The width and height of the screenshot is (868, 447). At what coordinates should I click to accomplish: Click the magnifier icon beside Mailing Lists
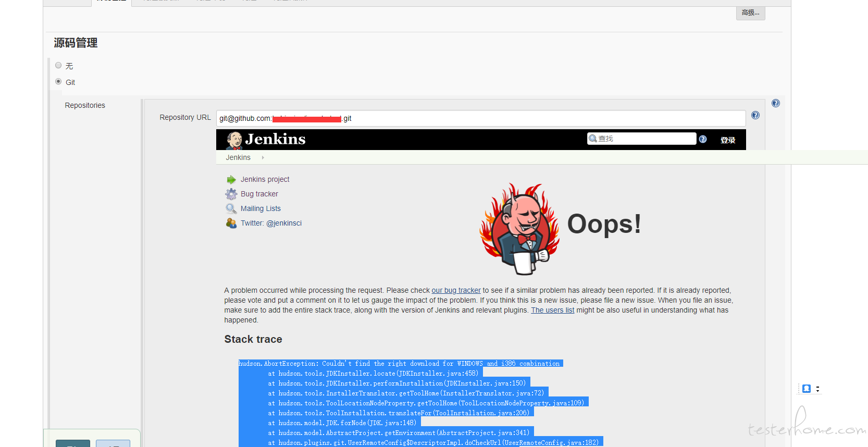pos(231,209)
